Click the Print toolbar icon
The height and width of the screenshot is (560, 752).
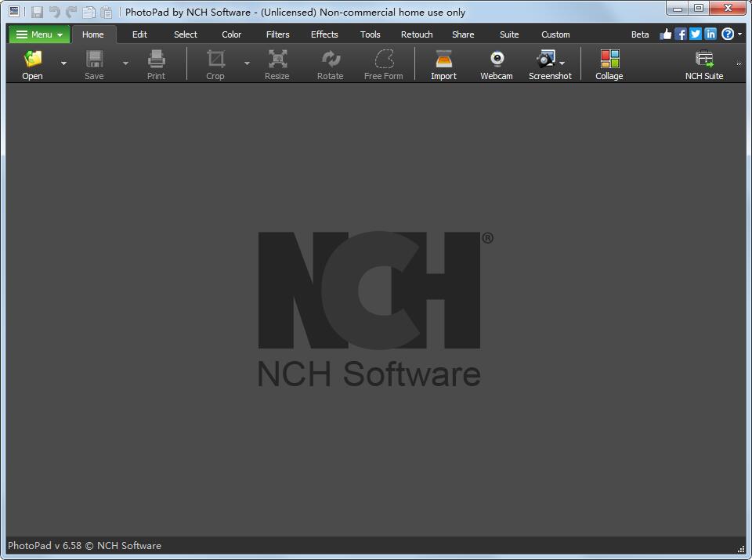click(157, 65)
